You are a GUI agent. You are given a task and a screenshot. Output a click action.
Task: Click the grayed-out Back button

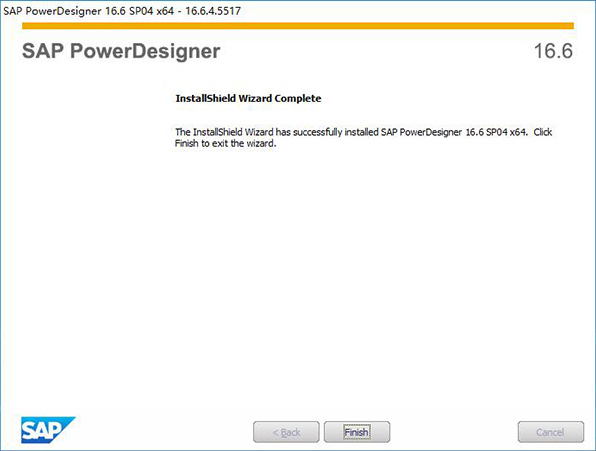point(286,432)
